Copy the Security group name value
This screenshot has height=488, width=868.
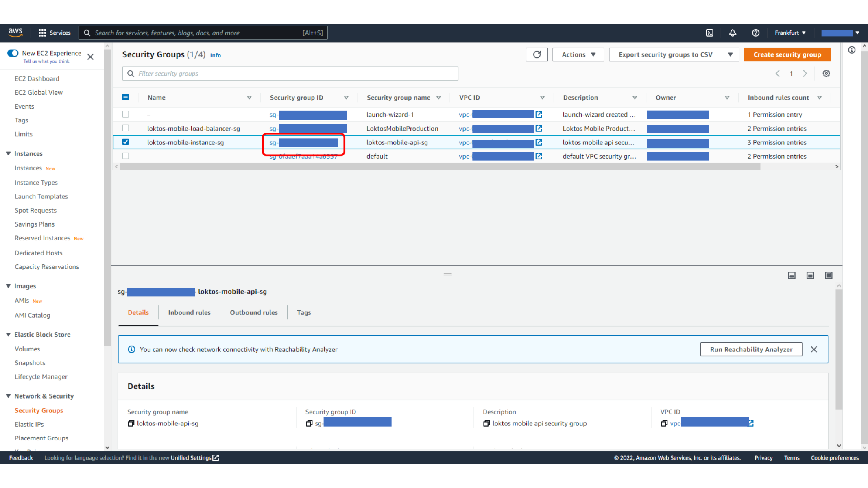click(x=131, y=423)
